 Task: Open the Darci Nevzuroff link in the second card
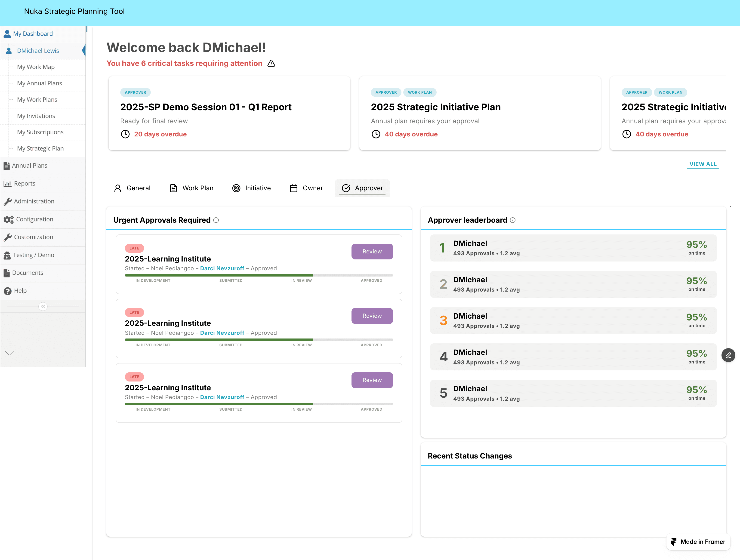pos(222,333)
